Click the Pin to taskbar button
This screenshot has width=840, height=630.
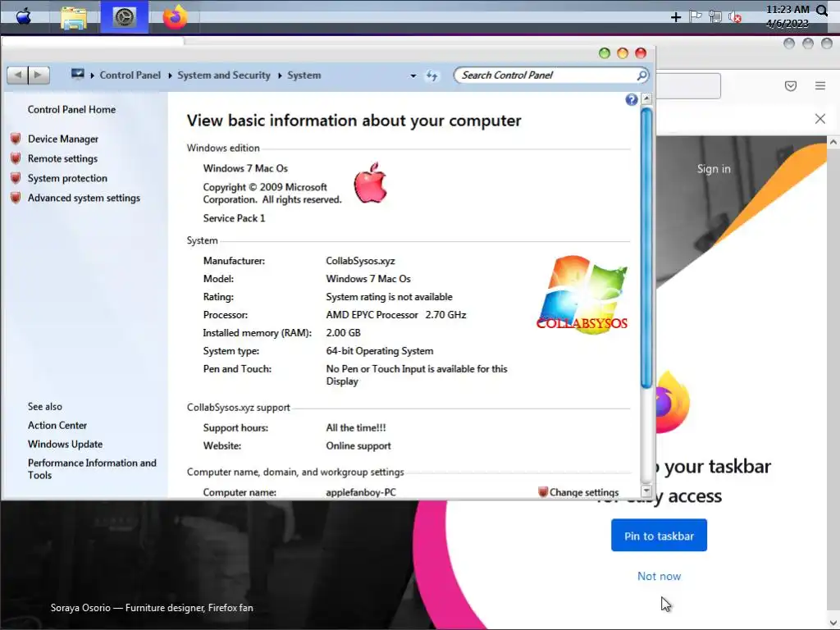[659, 535]
